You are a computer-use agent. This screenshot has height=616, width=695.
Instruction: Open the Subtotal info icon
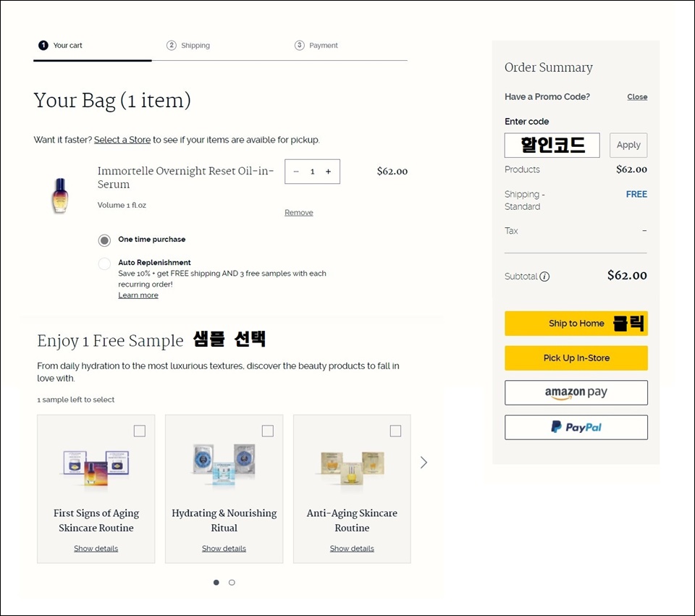tap(544, 277)
